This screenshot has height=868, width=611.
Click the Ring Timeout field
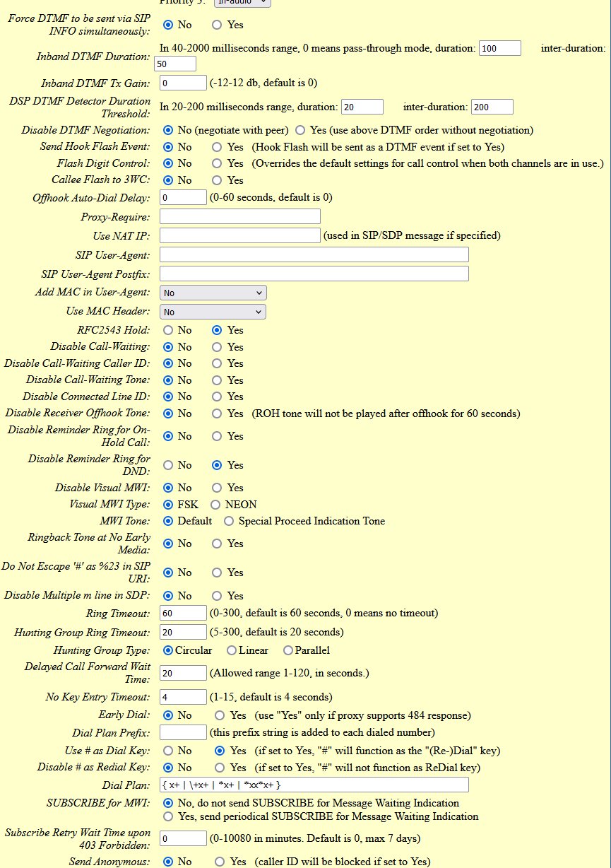pos(183,613)
